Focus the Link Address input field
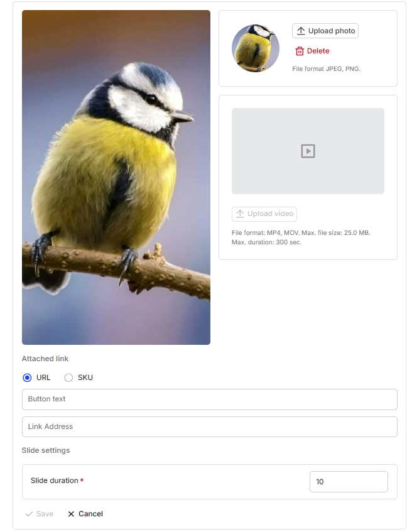Image resolution: width=412 pixels, height=532 pixels. pos(209,427)
